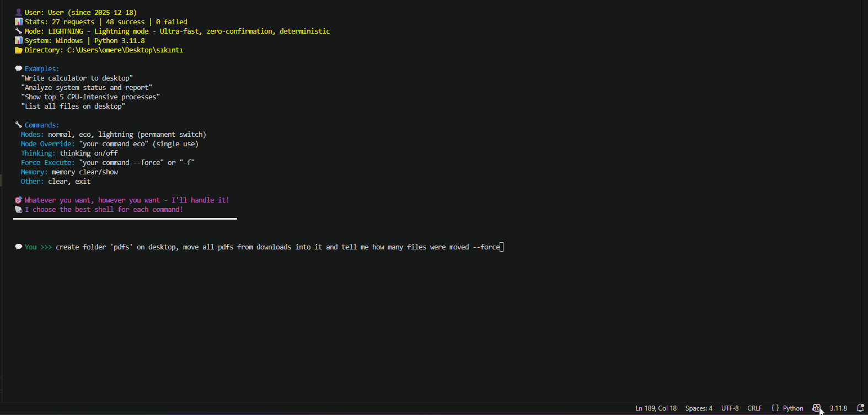Select language mode 'Python' in status bar
The image size is (868, 415).
click(x=793, y=408)
